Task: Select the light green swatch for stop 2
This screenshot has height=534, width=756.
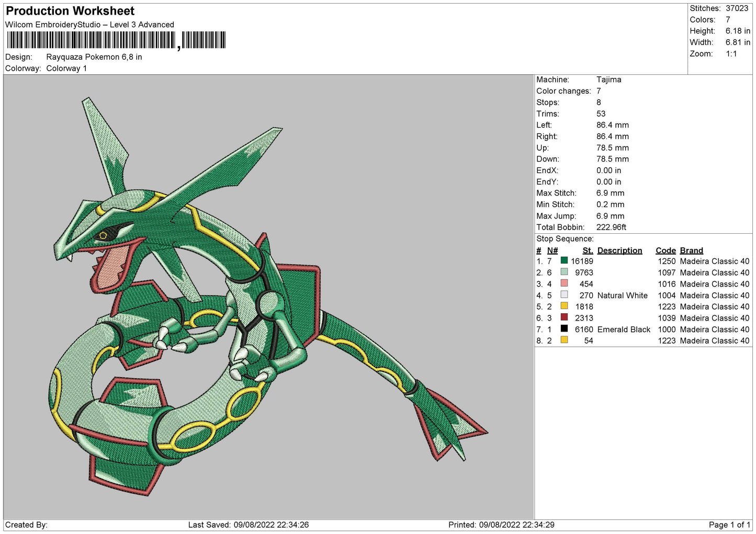Action: (x=564, y=272)
